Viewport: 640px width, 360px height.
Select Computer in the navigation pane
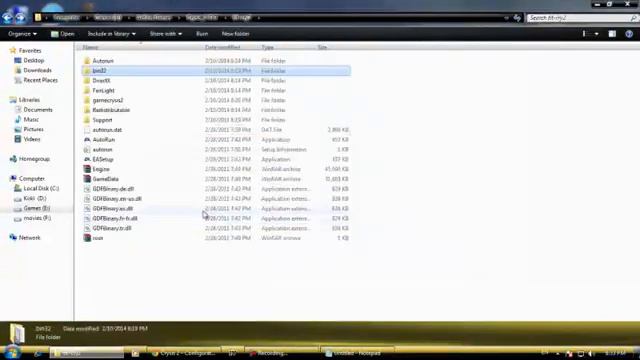tap(32, 178)
